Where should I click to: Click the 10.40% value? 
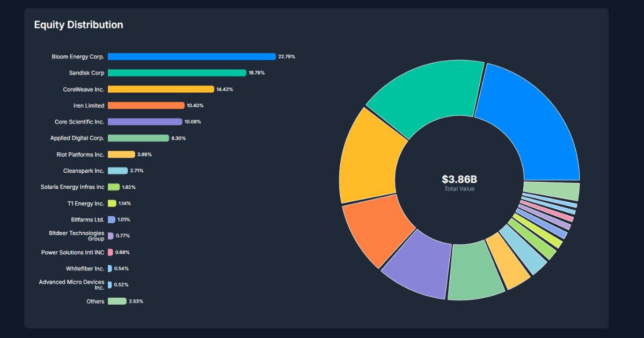coord(195,106)
